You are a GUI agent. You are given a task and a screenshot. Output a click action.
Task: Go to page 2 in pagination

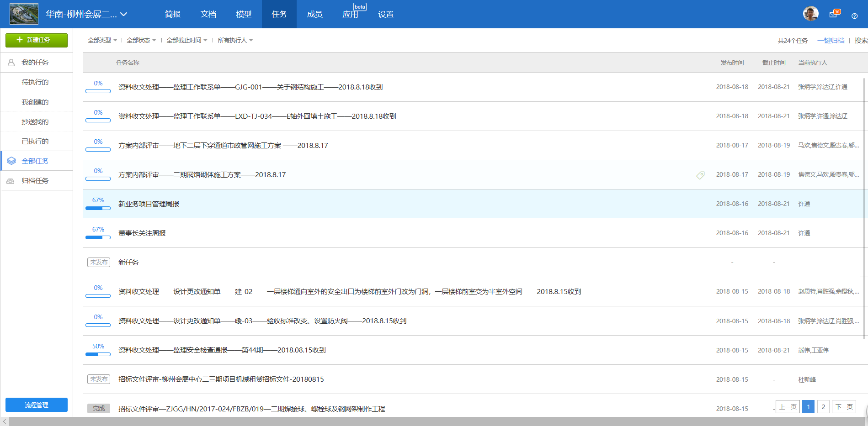coord(823,406)
